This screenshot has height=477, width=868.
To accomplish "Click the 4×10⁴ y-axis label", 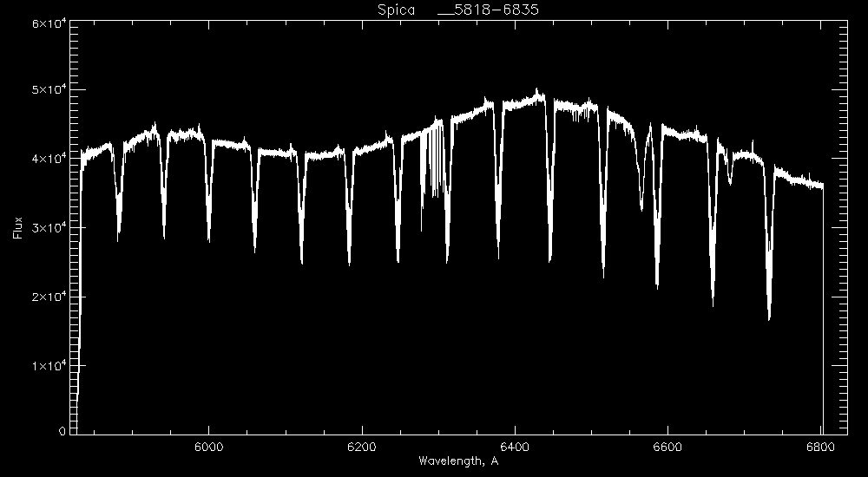I will pyautogui.click(x=49, y=159).
